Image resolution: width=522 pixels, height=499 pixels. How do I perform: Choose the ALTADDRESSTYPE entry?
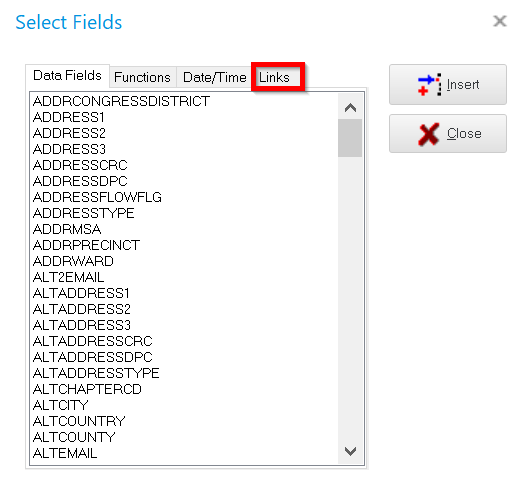coord(96,373)
